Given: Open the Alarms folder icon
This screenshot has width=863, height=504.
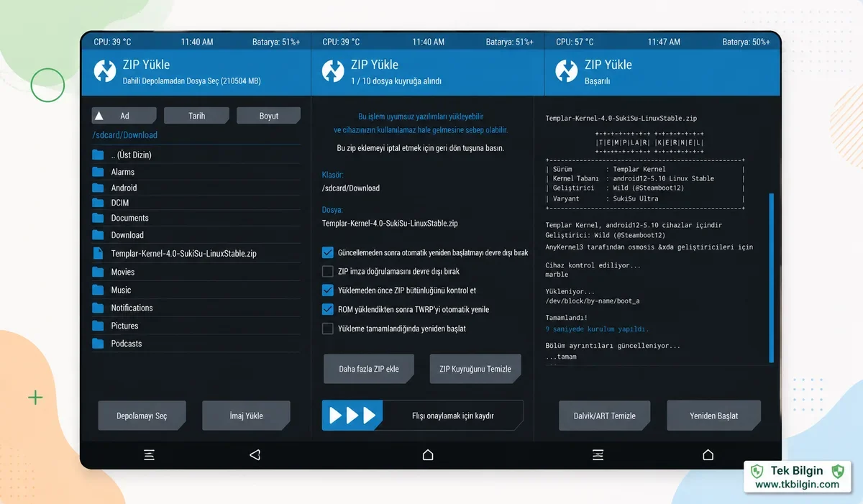Looking at the screenshot, I should point(98,172).
